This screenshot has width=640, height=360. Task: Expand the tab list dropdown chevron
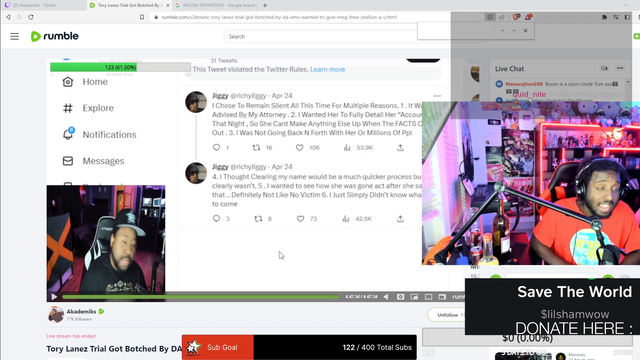[x=627, y=5]
